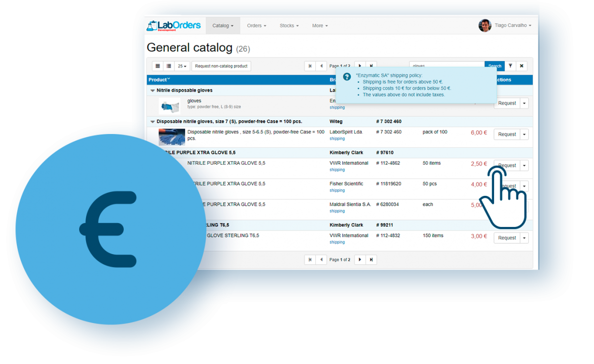Go to previous page in top pager
594x364 pixels.
pos(321,66)
